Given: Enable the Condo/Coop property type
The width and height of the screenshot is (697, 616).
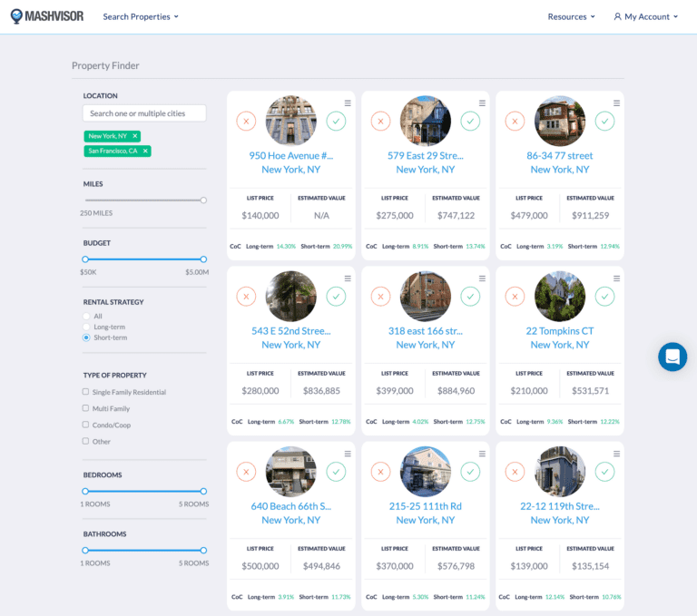Looking at the screenshot, I should (85, 425).
